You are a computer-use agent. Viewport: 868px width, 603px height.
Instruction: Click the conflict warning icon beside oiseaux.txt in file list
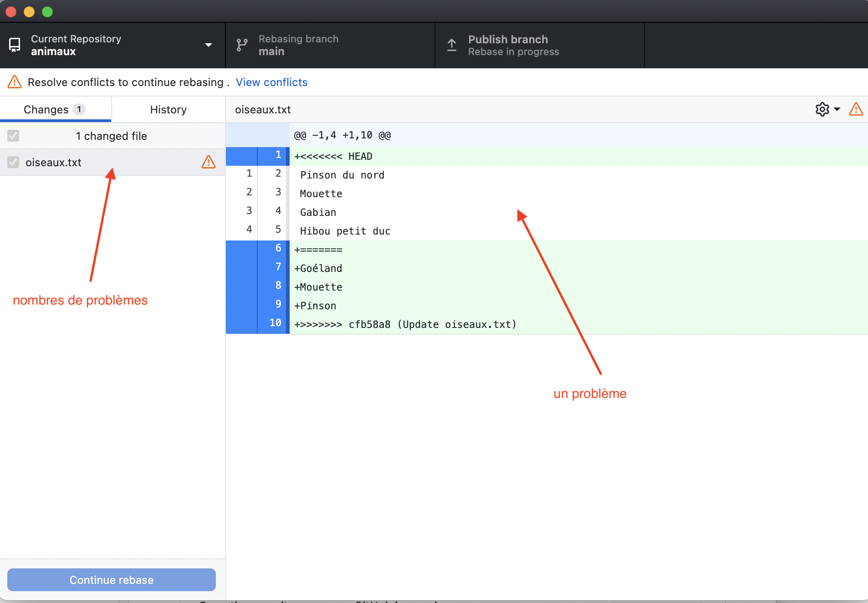pos(208,162)
